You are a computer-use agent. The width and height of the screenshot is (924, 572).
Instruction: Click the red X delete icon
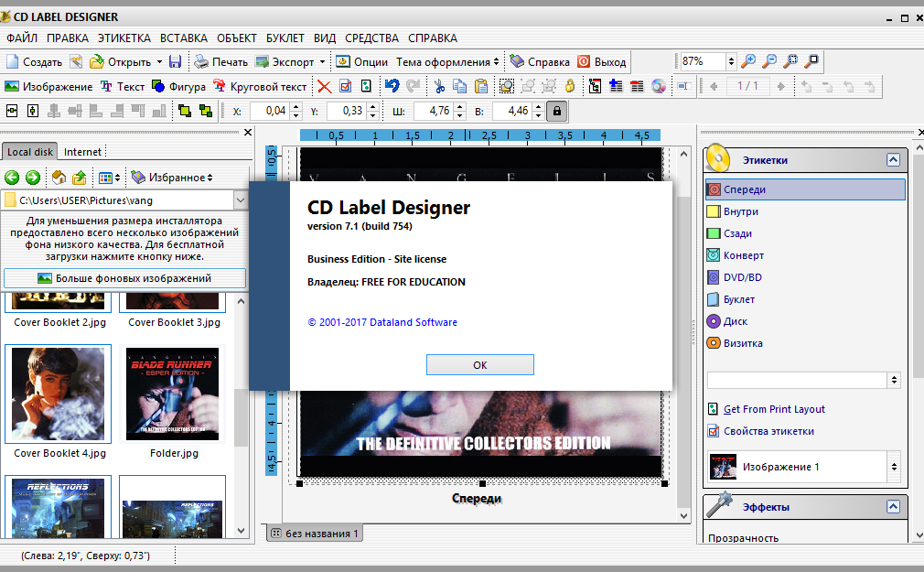(x=324, y=87)
